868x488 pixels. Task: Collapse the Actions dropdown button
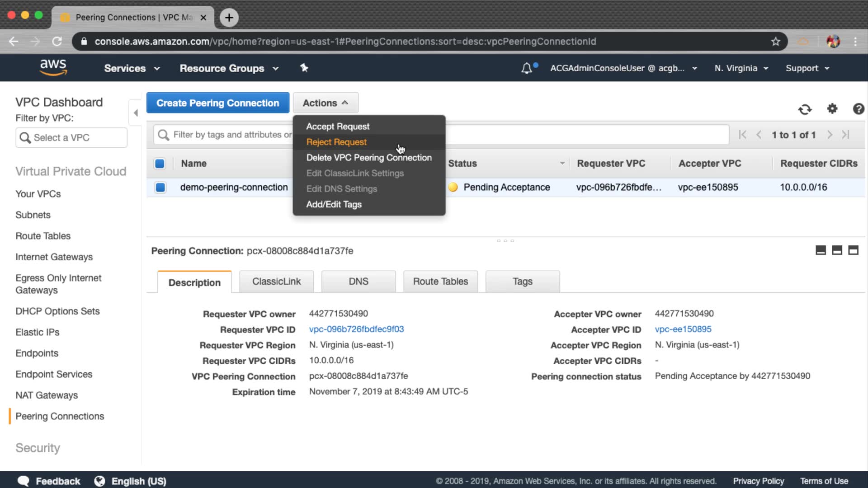tap(325, 103)
